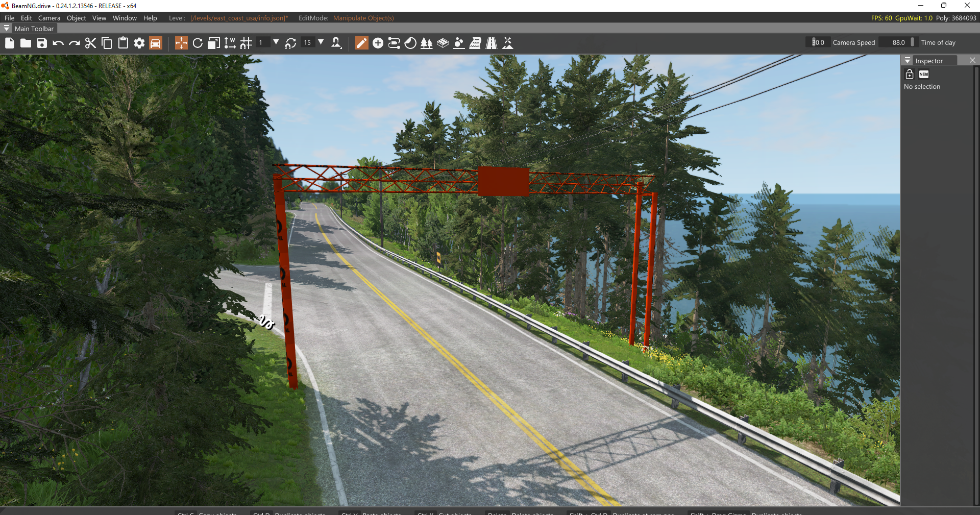980x515 pixels.
Task: Click the Poly: 3684093 counter
Action: [x=956, y=18]
